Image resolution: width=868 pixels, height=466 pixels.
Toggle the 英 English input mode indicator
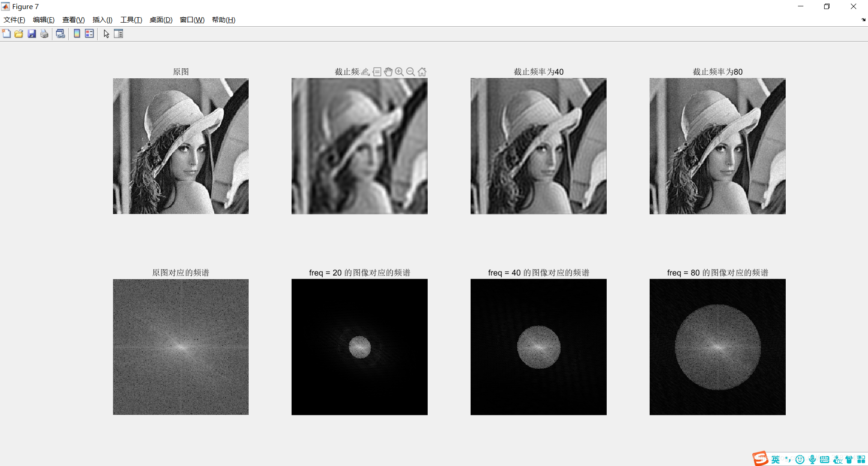coord(776,459)
